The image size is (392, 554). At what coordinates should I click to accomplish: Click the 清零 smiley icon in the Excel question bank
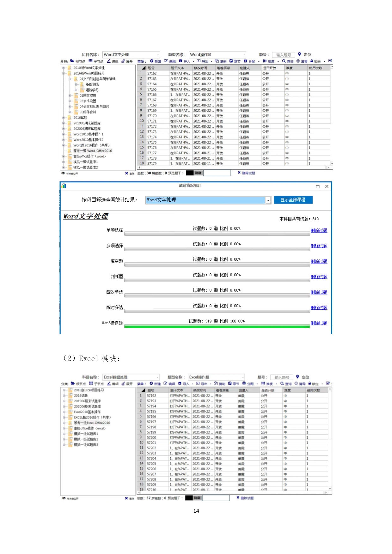coord(296,383)
